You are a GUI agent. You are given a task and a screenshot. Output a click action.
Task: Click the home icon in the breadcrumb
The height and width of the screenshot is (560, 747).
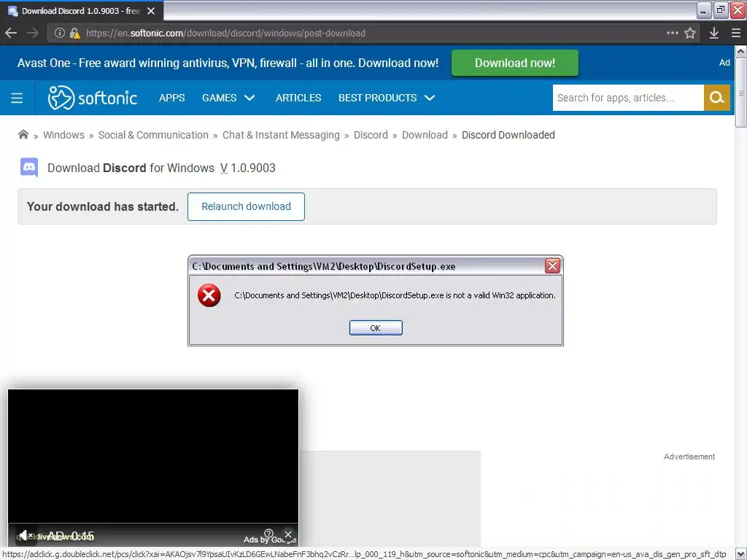(x=23, y=135)
